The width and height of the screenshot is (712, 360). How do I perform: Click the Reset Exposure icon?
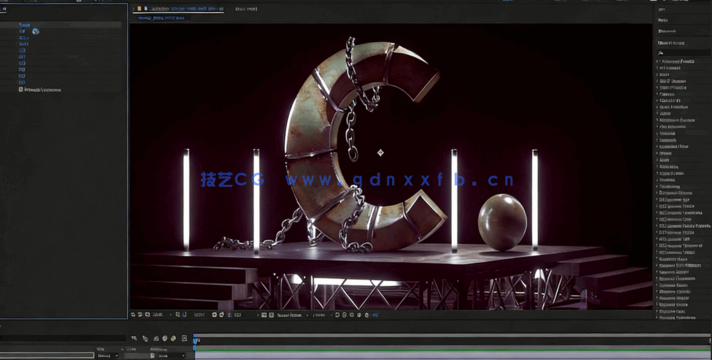tap(366, 315)
